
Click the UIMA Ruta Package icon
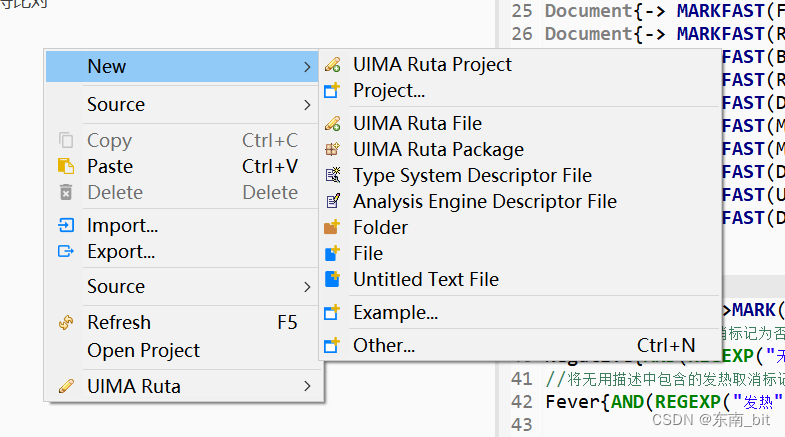(333, 150)
